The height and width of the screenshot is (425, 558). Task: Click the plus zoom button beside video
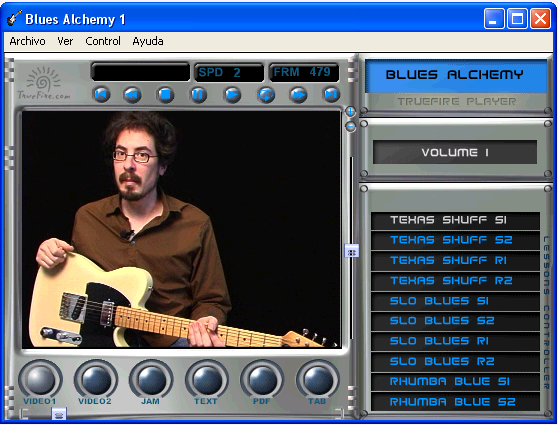[x=351, y=112]
